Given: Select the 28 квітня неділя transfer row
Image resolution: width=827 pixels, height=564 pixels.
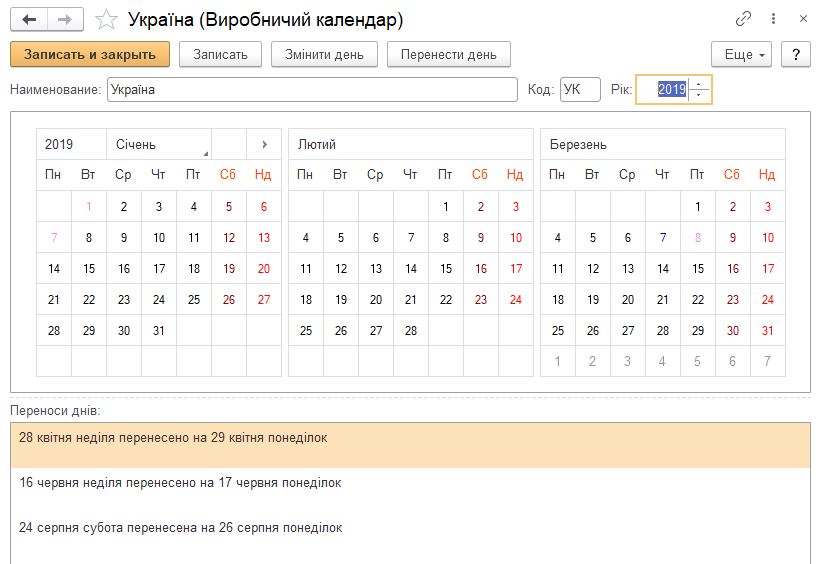Looking at the screenshot, I should (410, 445).
